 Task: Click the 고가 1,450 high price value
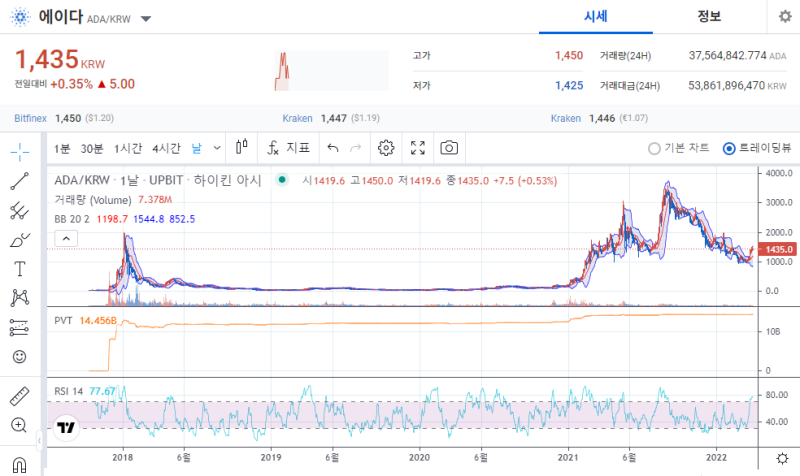pyautogui.click(x=569, y=55)
